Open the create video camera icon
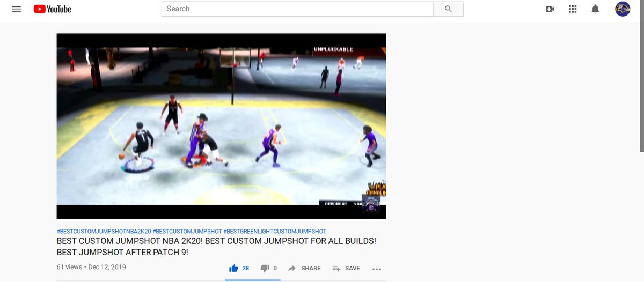Image resolution: width=644 pixels, height=282 pixels. [x=550, y=9]
